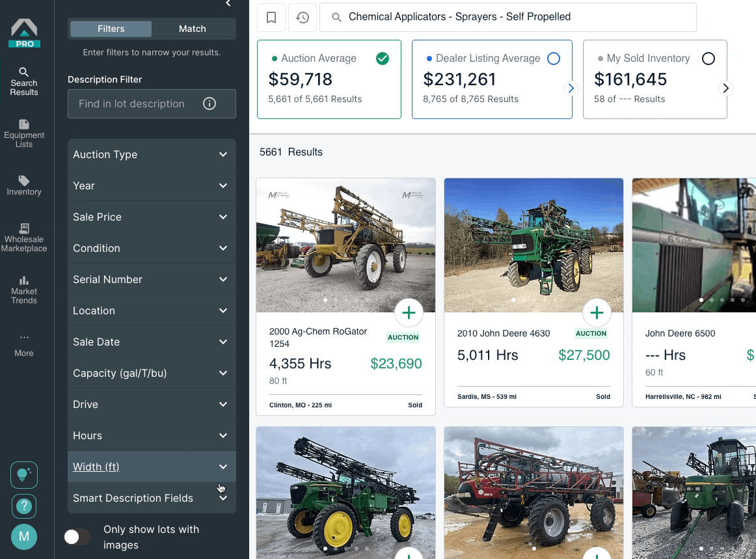Select the Dealer Listing Average radio
Viewport: 756px width, 559px height.
point(554,59)
